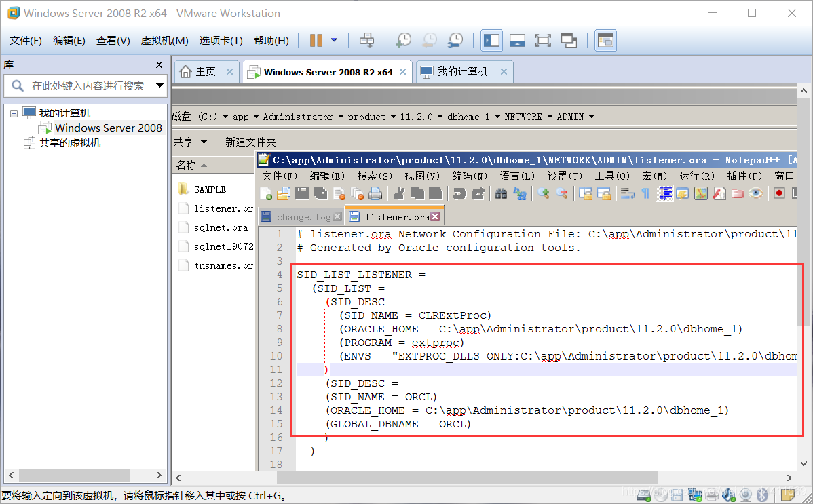Expand the product breadcrumb dropdown arrow
The height and width of the screenshot is (504, 813).
point(393,117)
